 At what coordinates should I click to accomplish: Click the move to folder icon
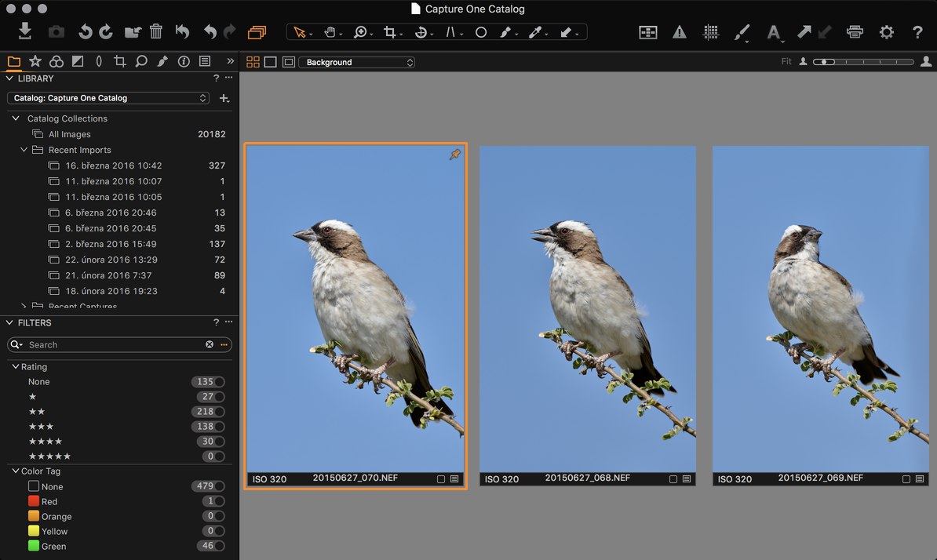133,31
